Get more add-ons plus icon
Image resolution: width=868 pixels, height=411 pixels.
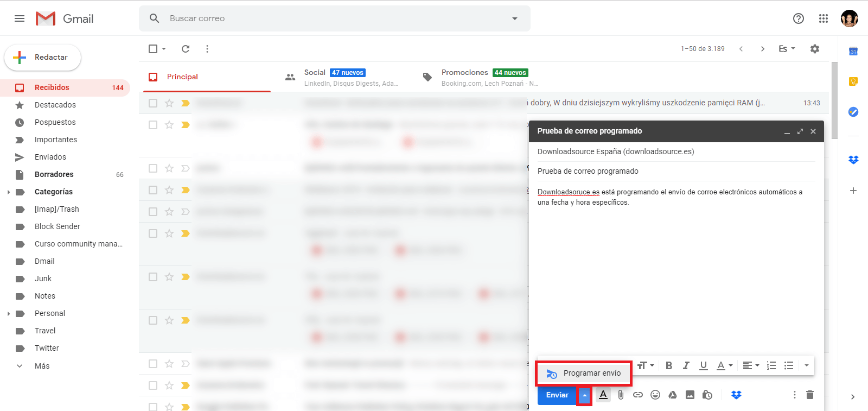tap(853, 191)
